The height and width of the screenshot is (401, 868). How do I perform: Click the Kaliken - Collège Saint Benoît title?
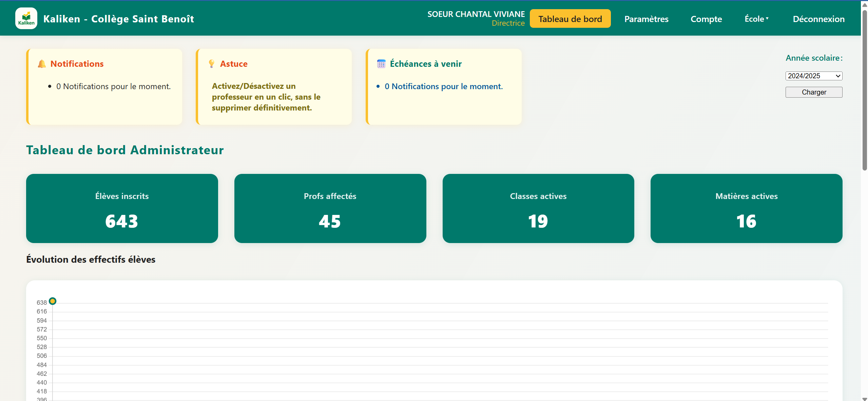coord(119,19)
